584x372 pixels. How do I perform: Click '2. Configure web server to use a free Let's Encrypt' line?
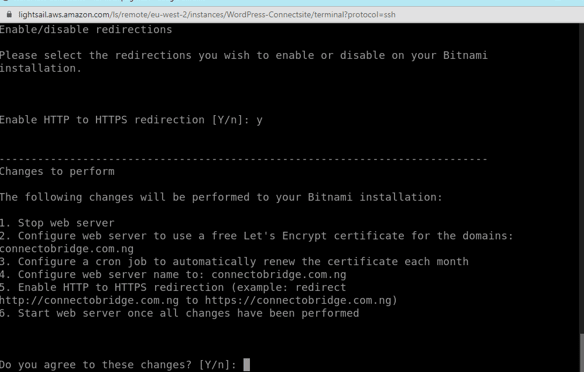point(256,236)
